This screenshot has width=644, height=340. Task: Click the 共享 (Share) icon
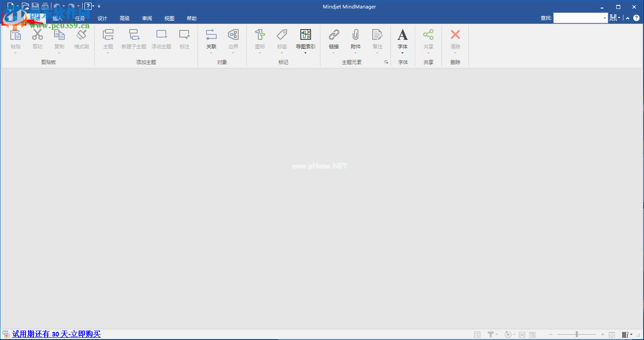click(429, 34)
